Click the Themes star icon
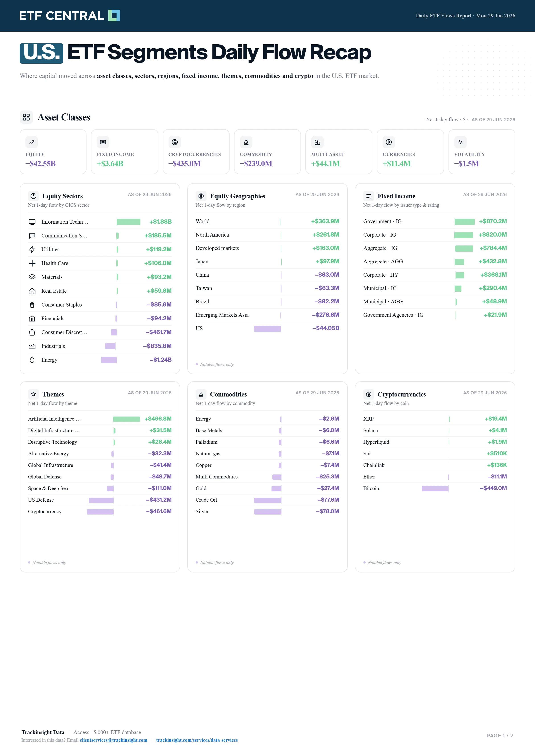535x756 pixels. 33,394
